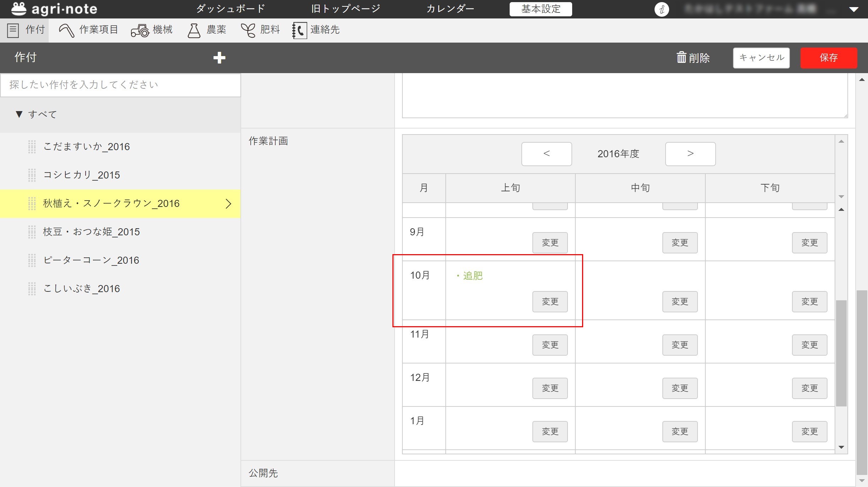Open the ダッシュボード menu
868x487 pixels.
point(230,9)
